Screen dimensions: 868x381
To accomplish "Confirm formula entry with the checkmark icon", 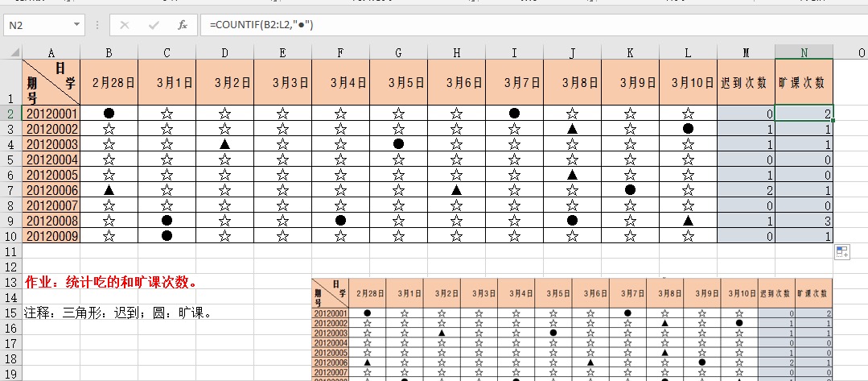I will (154, 25).
